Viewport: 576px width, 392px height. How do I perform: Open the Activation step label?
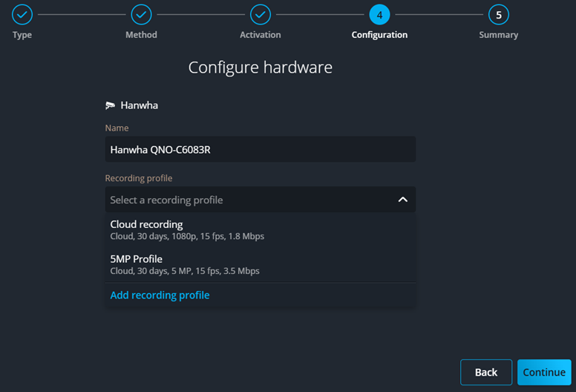pos(260,35)
